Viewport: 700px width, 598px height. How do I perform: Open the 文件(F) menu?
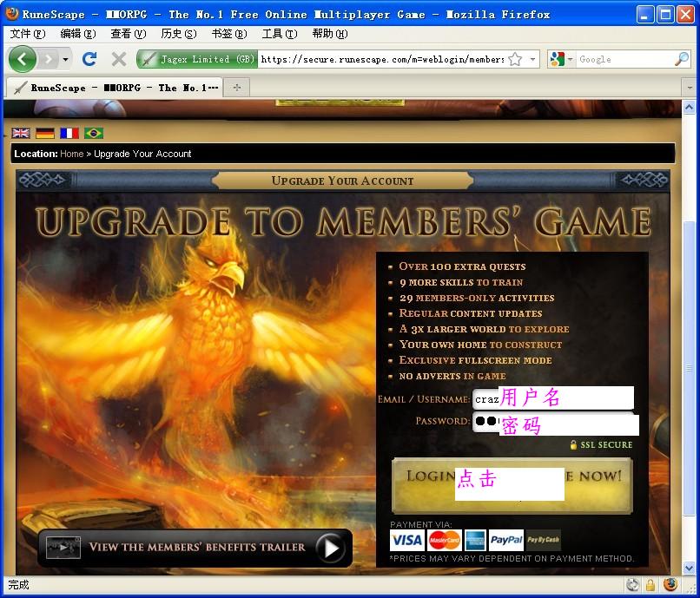[28, 34]
